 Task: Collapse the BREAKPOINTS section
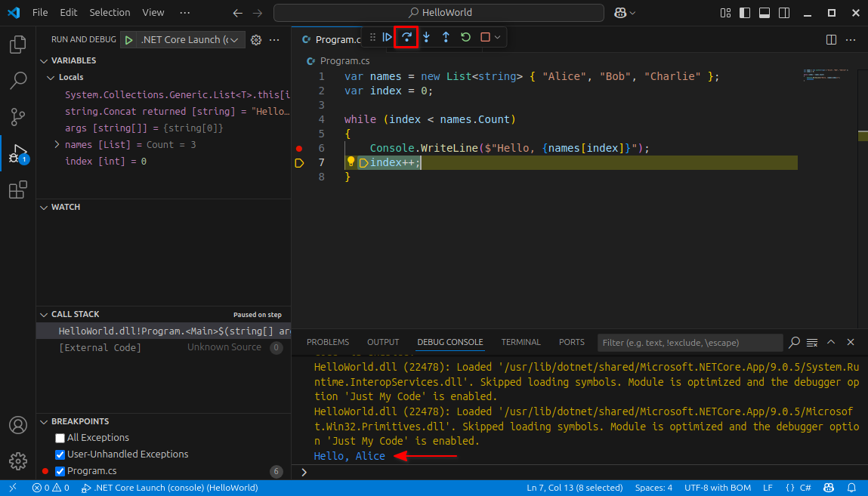pos(44,422)
